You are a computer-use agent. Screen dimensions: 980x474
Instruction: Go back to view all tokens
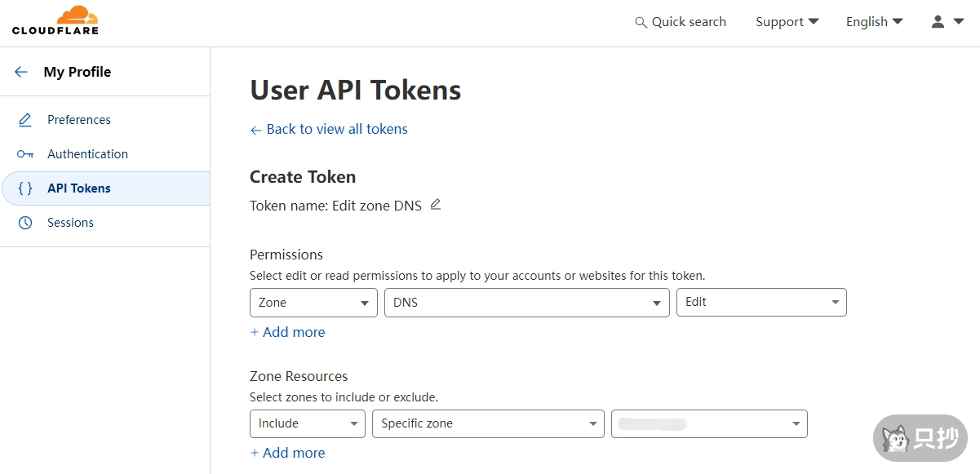pos(329,129)
